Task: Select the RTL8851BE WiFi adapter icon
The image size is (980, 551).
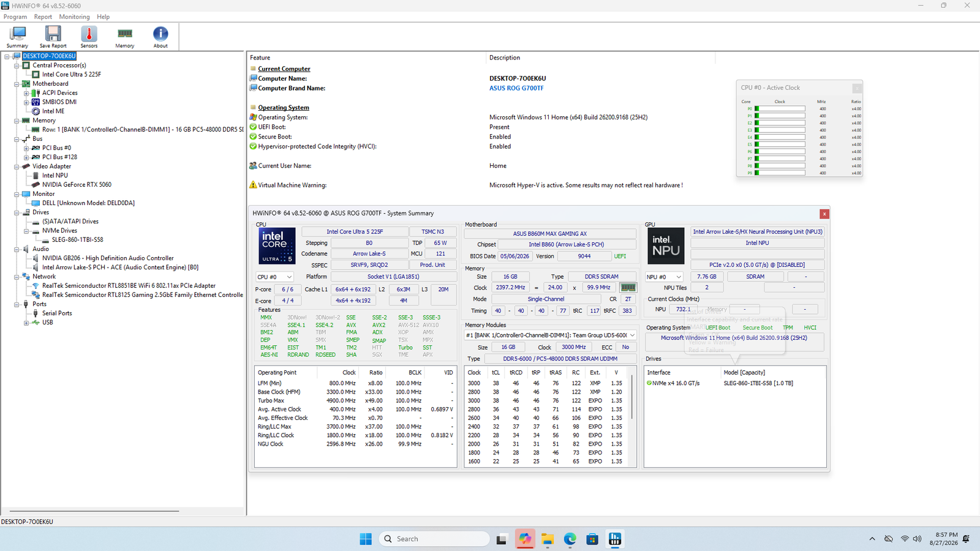Action: (x=36, y=286)
